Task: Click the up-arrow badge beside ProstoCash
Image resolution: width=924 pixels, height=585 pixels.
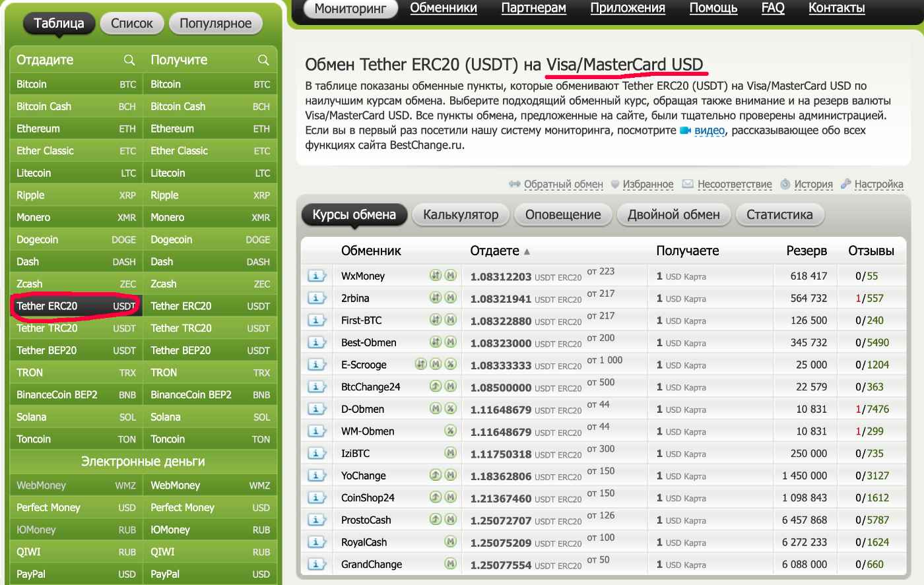Action: point(436,520)
